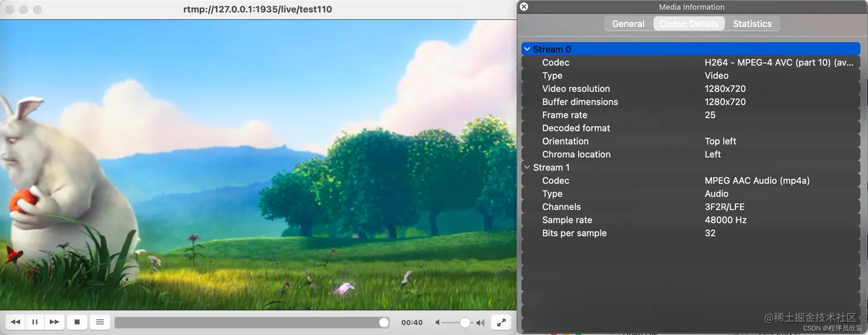
Task: Select the Stream 0 row
Action: click(691, 49)
